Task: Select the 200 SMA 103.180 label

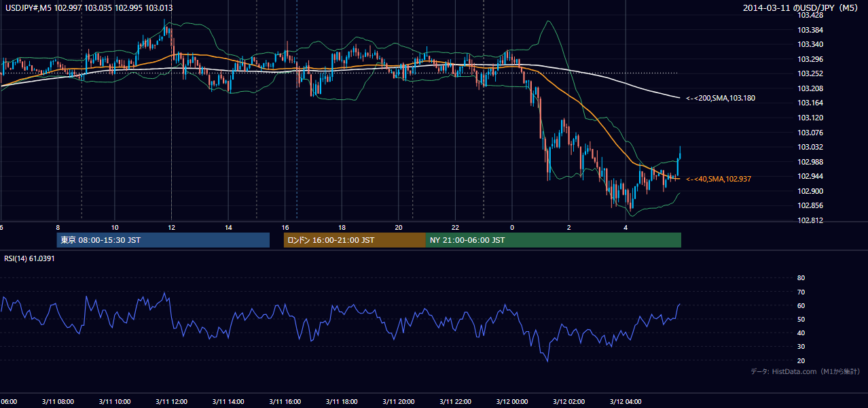Action: 721,98
